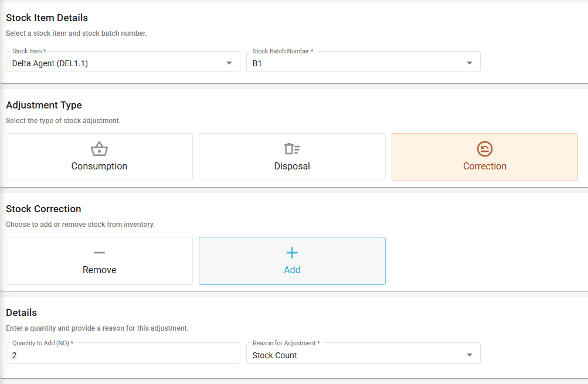Expand the Reason for Adjustment dropdown arrow
The image size is (588, 384).
coord(470,355)
